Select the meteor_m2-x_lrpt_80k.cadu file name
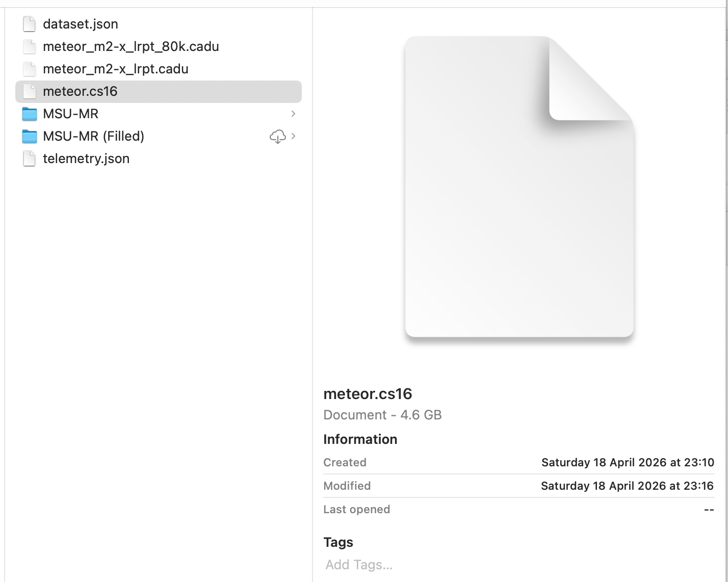 [x=131, y=46]
